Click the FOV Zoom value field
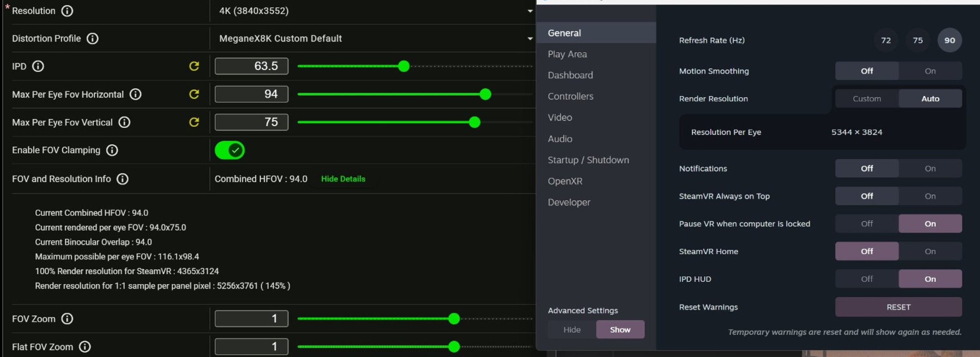Screen dimensions: 980x357 [x=251, y=319]
